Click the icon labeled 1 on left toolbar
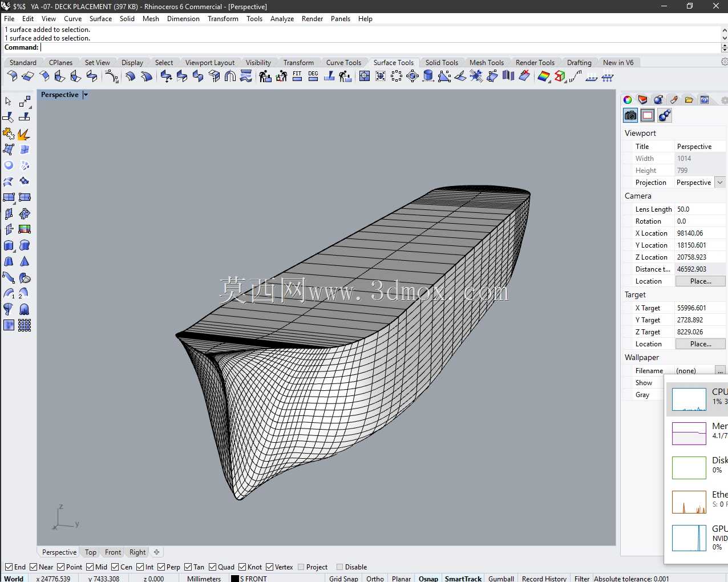The image size is (728, 582). click(x=9, y=293)
